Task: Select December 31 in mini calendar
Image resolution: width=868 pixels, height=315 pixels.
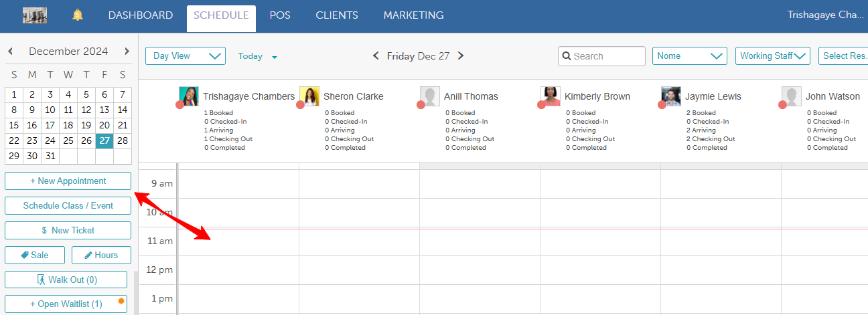Action: coord(50,156)
